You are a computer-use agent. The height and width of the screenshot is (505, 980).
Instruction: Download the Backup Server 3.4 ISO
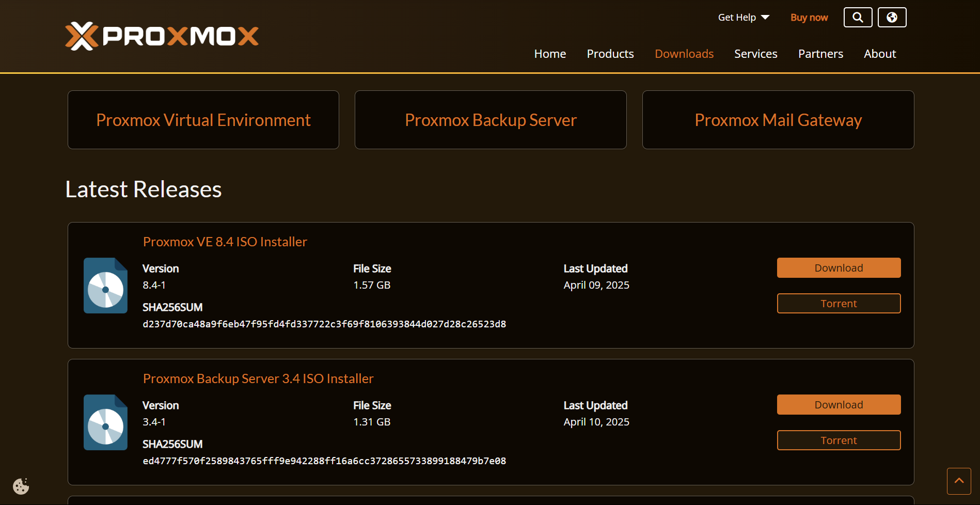pos(839,405)
